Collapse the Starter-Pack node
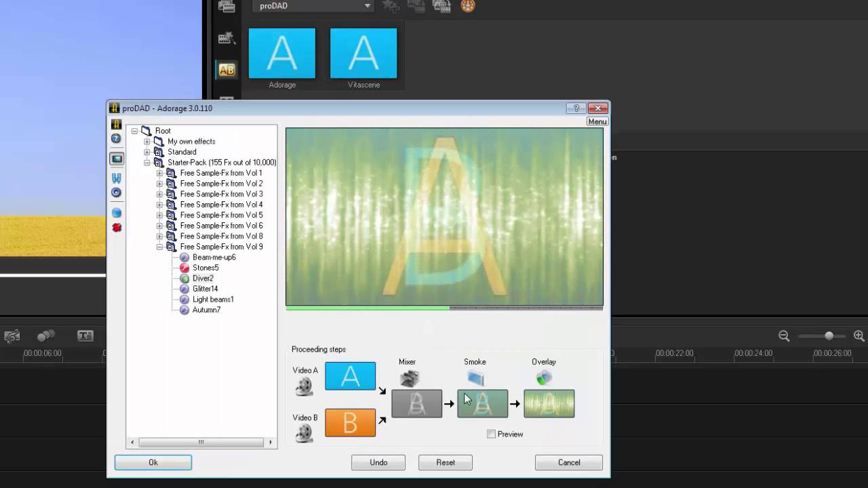The height and width of the screenshot is (488, 868). tap(146, 163)
